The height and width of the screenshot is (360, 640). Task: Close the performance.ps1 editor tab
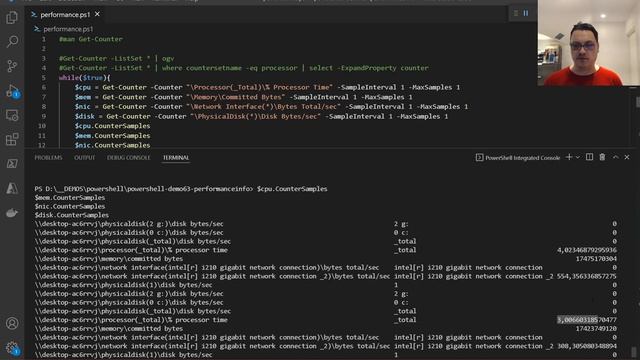pyautogui.click(x=97, y=14)
